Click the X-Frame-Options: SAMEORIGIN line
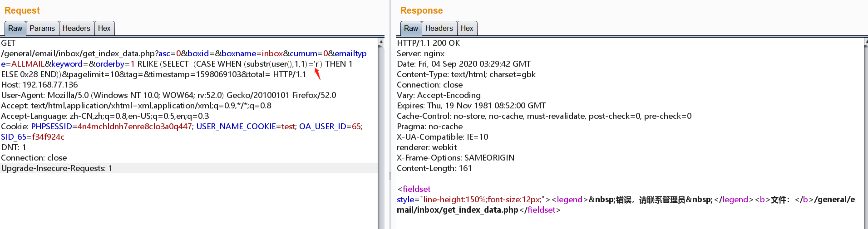The image size is (868, 229). click(x=455, y=158)
